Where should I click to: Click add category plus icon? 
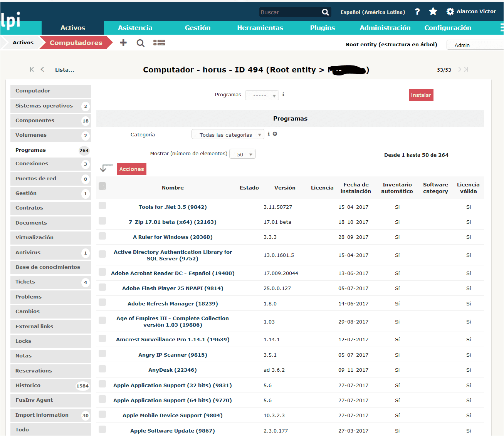[275, 134]
